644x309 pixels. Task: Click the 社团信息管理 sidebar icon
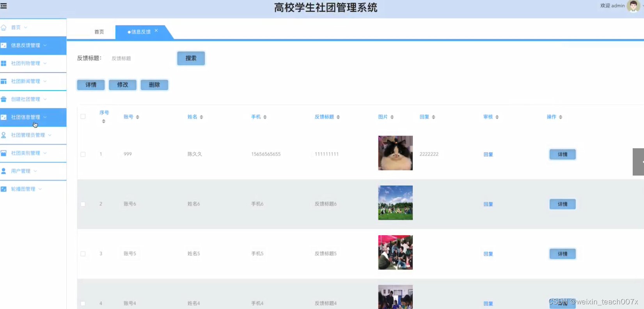click(x=4, y=117)
